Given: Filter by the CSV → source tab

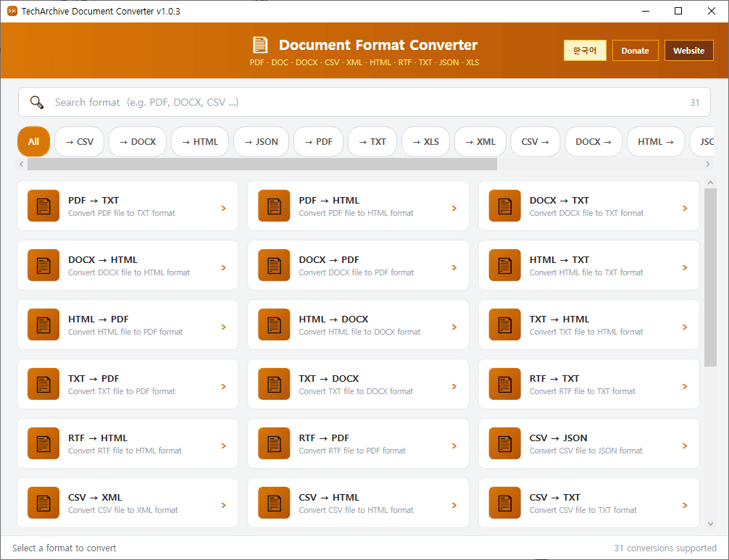Looking at the screenshot, I should coord(535,142).
